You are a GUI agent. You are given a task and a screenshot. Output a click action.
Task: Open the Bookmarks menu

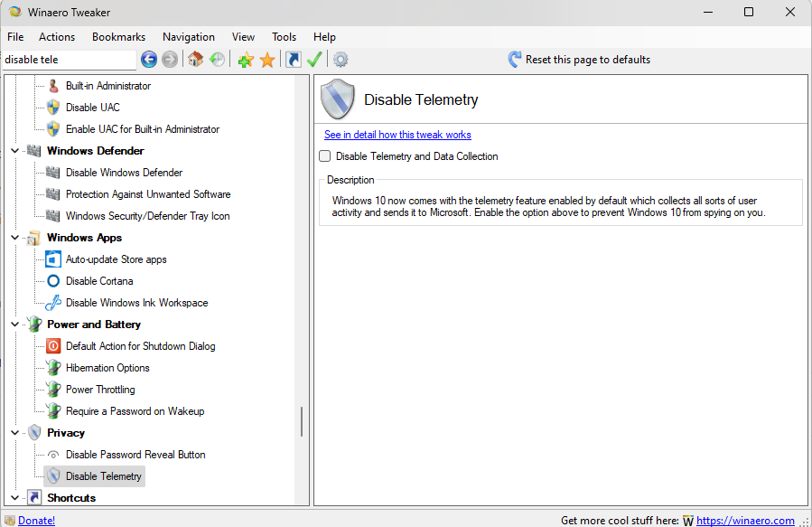pyautogui.click(x=118, y=37)
